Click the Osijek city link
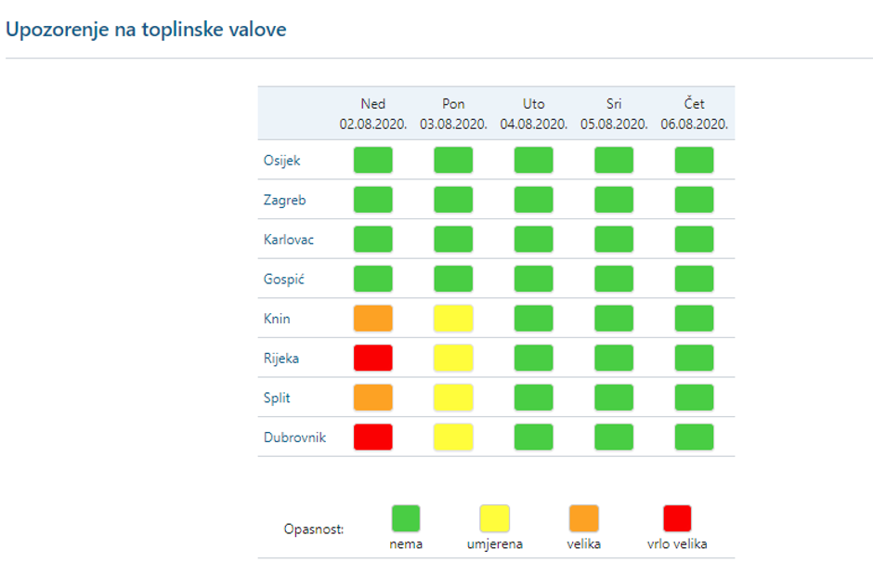Viewport: 873px width, 588px height. (281, 161)
